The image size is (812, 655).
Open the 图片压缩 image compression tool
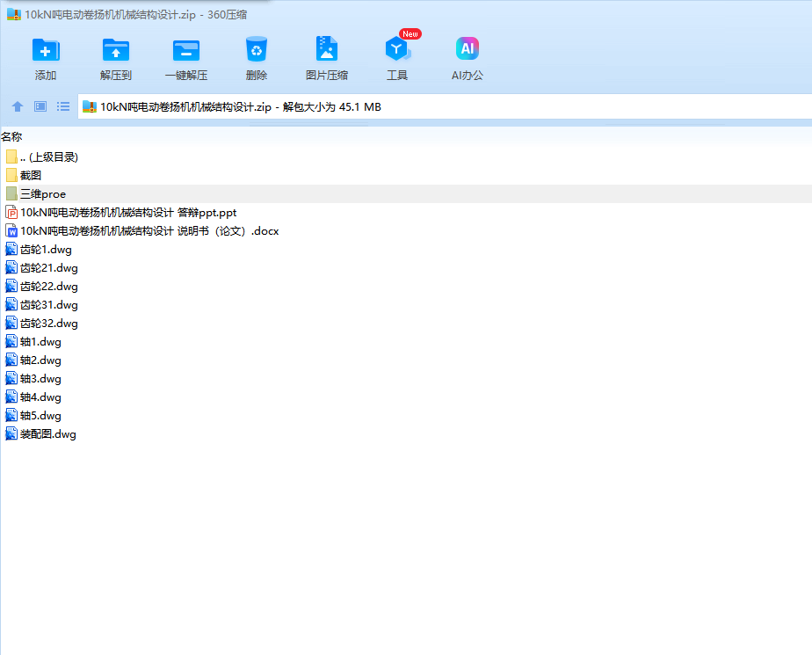pyautogui.click(x=326, y=49)
